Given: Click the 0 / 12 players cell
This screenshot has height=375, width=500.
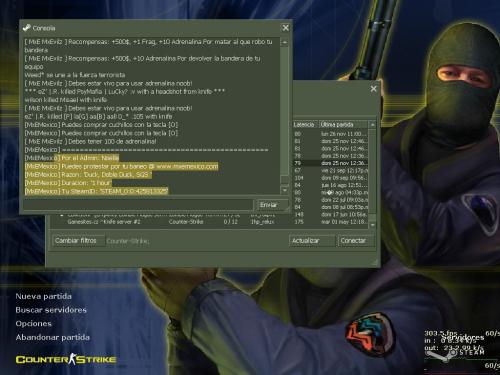Looking at the screenshot, I should [231, 222].
